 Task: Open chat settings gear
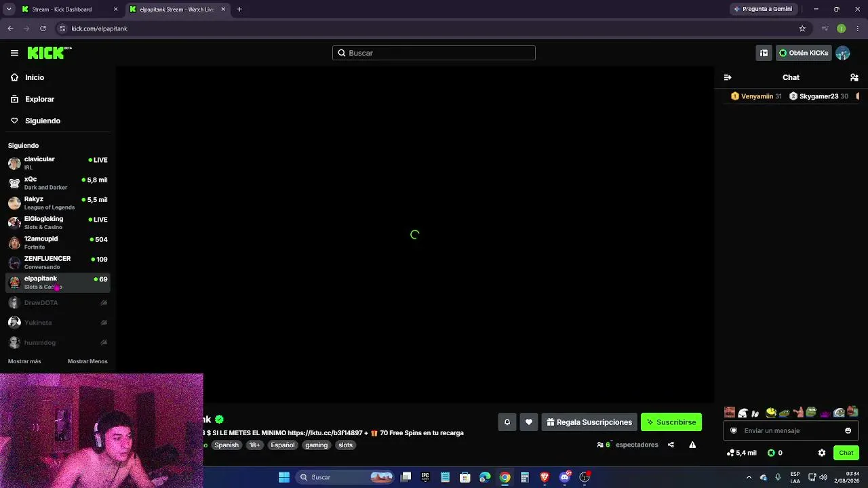click(x=822, y=453)
